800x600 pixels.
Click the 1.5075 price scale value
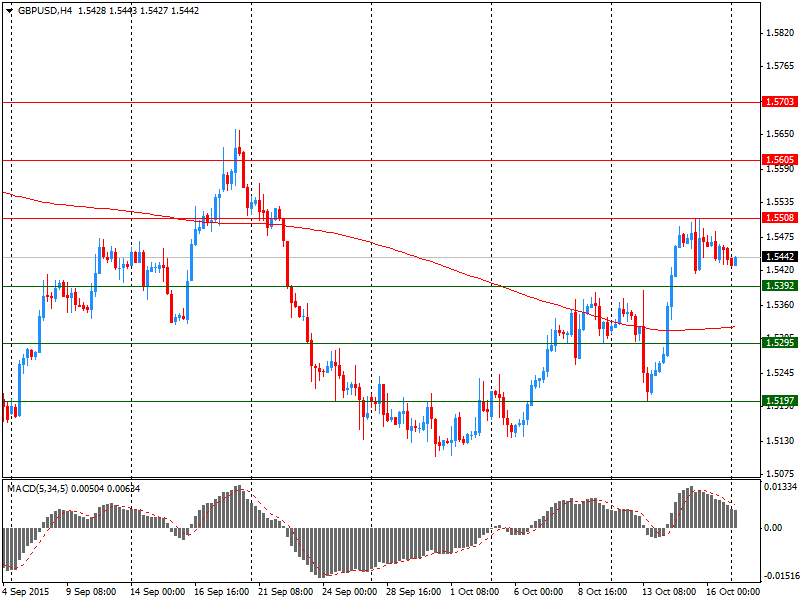pos(781,473)
